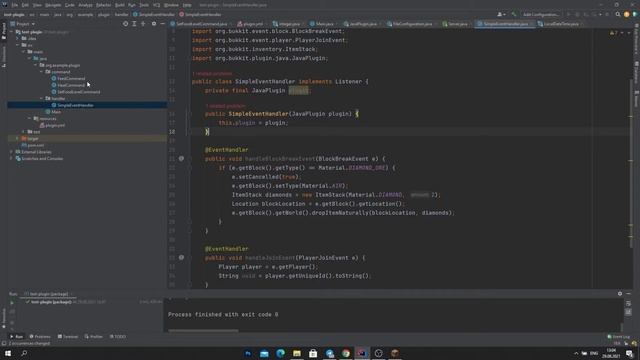Open the Project view dropdown

tap(23, 24)
